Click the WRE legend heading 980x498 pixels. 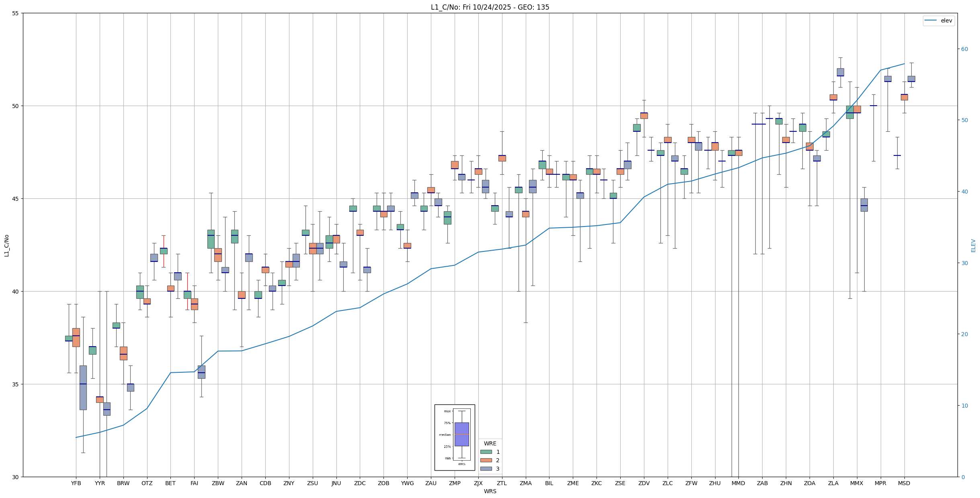pyautogui.click(x=490, y=443)
